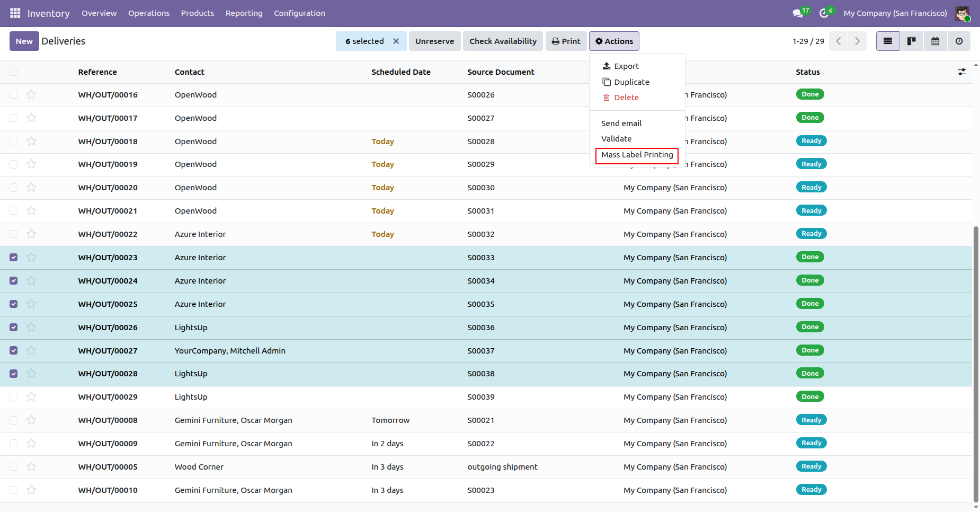
Task: Open the conversations messages icon
Action: pos(798,13)
